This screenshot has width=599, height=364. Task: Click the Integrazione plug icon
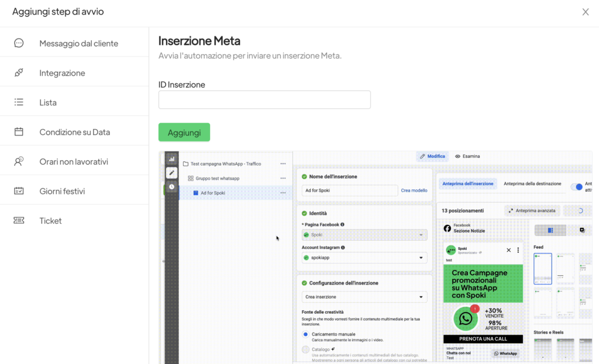pyautogui.click(x=19, y=73)
